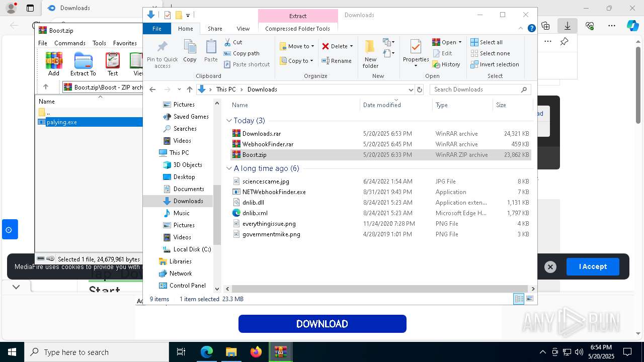The width and height of the screenshot is (644, 362).
Task: Open WinRAR Commands menu
Action: pos(70,43)
